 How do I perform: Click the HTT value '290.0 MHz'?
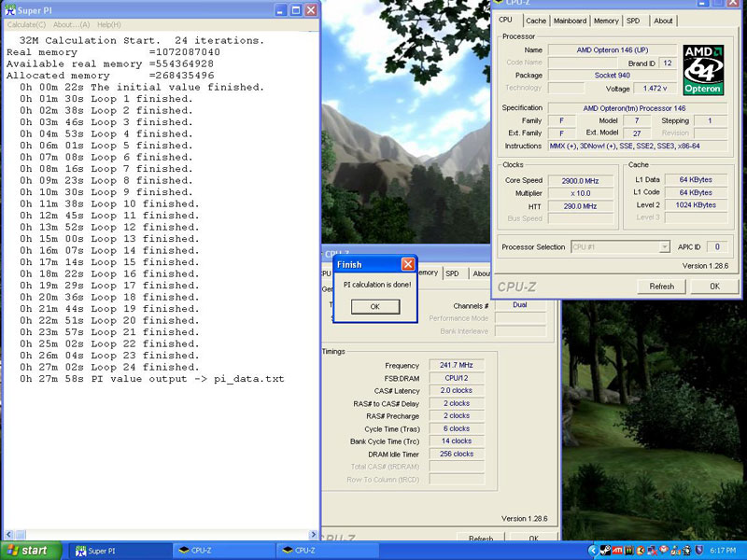click(580, 206)
